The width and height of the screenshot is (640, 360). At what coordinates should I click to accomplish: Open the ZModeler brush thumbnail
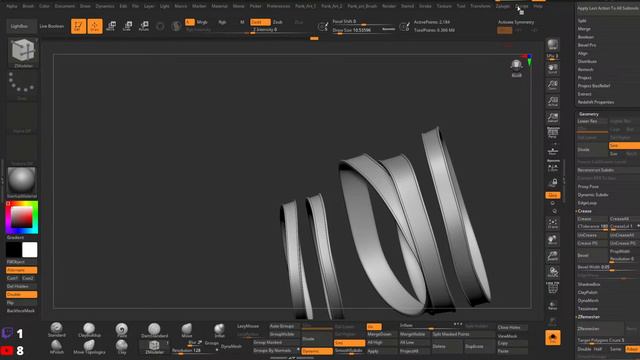[x=23, y=53]
